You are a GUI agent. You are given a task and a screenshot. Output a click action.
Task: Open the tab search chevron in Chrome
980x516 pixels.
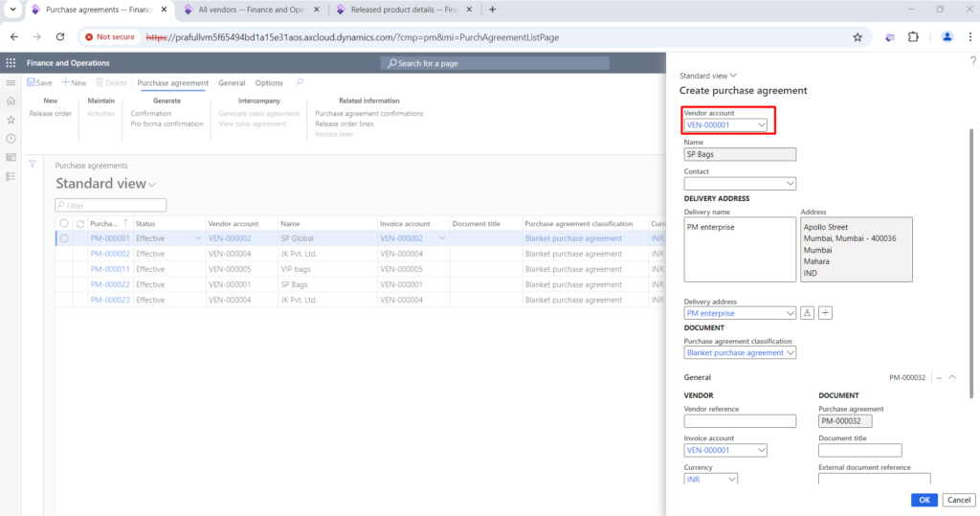pyautogui.click(x=12, y=10)
